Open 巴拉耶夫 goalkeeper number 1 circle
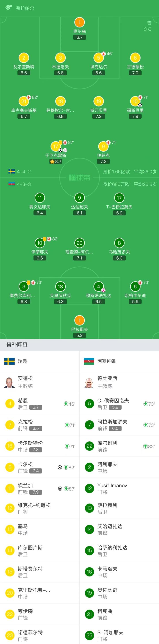159x644 pixels. (79, 320)
